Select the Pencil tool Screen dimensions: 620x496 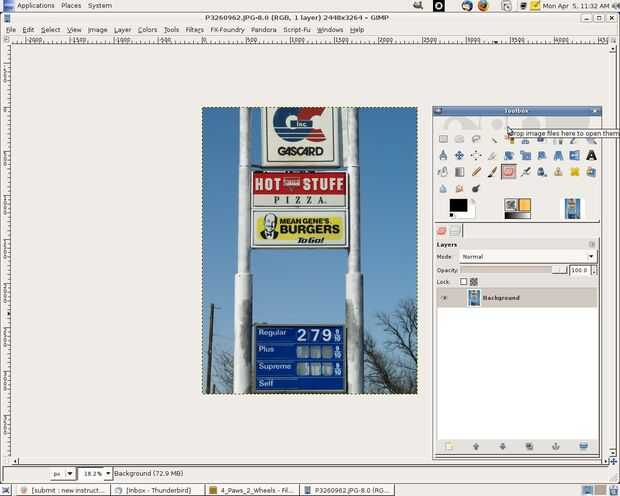tap(476, 172)
